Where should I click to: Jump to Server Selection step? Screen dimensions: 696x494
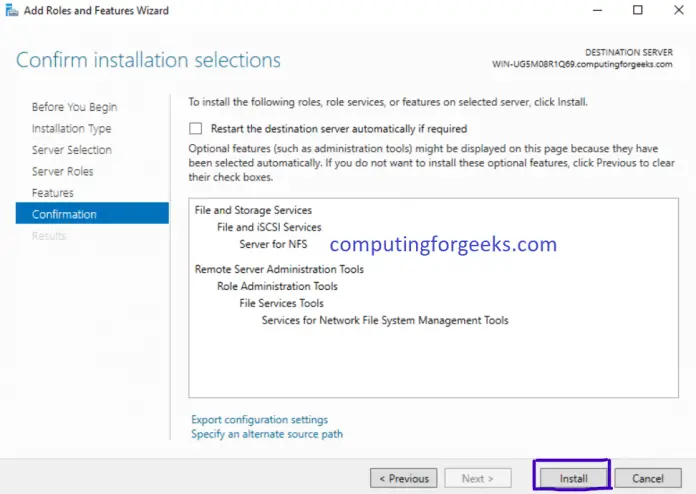pos(71,150)
